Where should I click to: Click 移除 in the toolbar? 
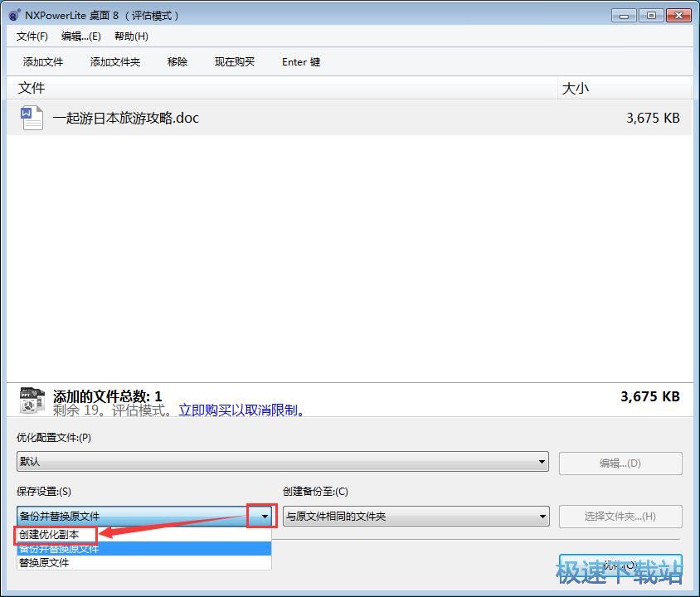(x=177, y=61)
